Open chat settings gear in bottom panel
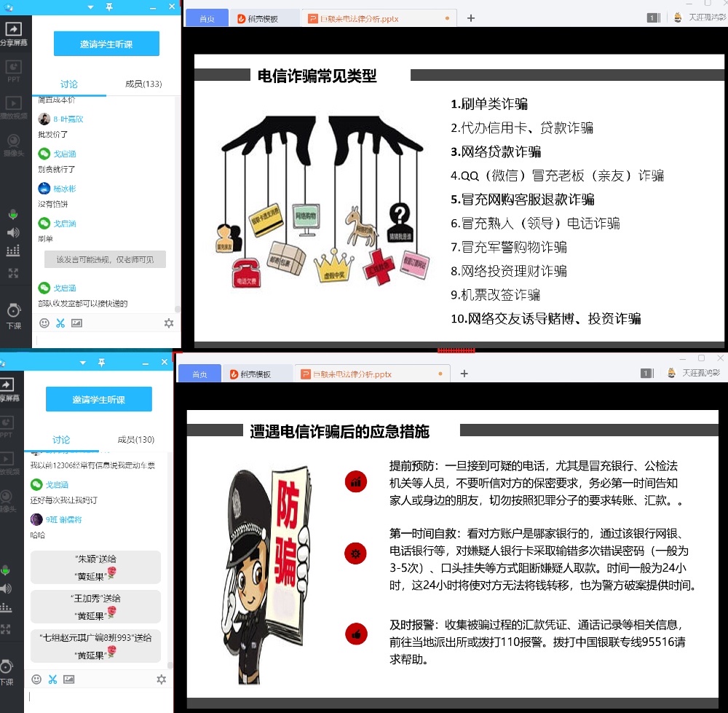The image size is (728, 713). (162, 679)
